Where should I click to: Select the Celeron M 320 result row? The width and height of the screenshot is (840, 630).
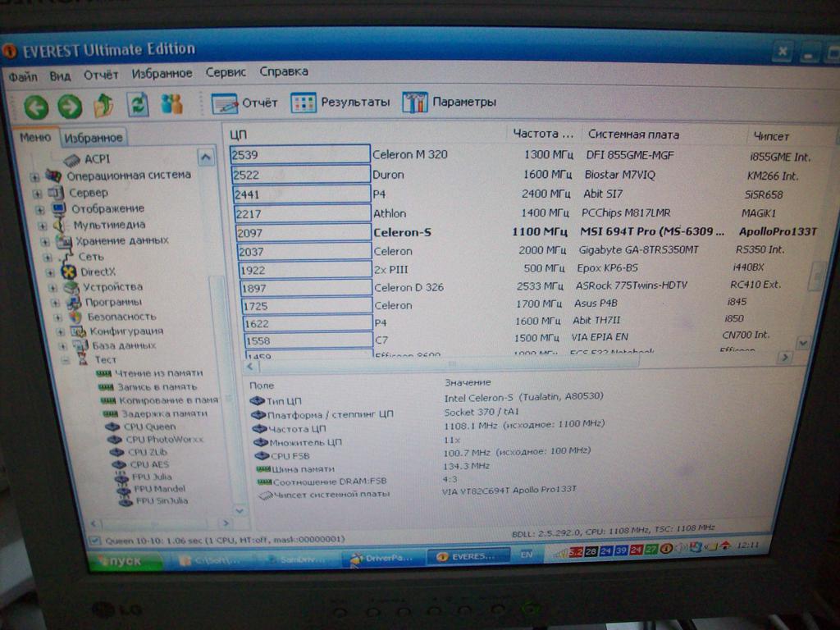tap(523, 155)
